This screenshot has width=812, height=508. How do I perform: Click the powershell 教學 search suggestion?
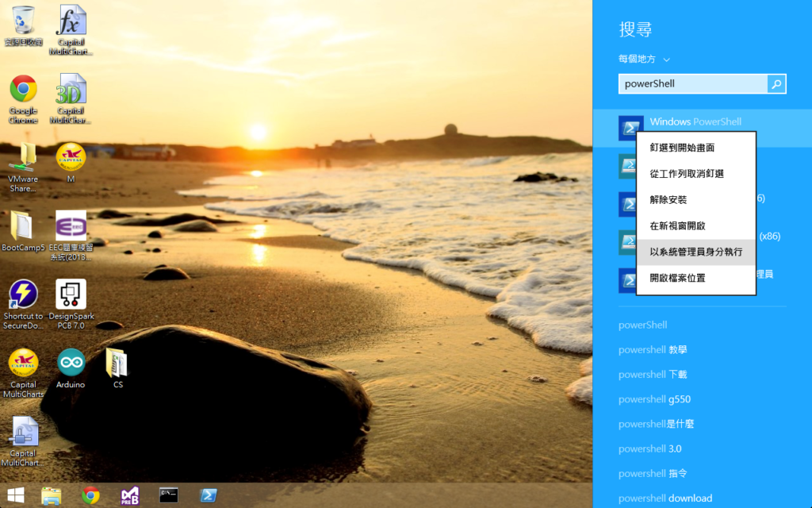[653, 350]
